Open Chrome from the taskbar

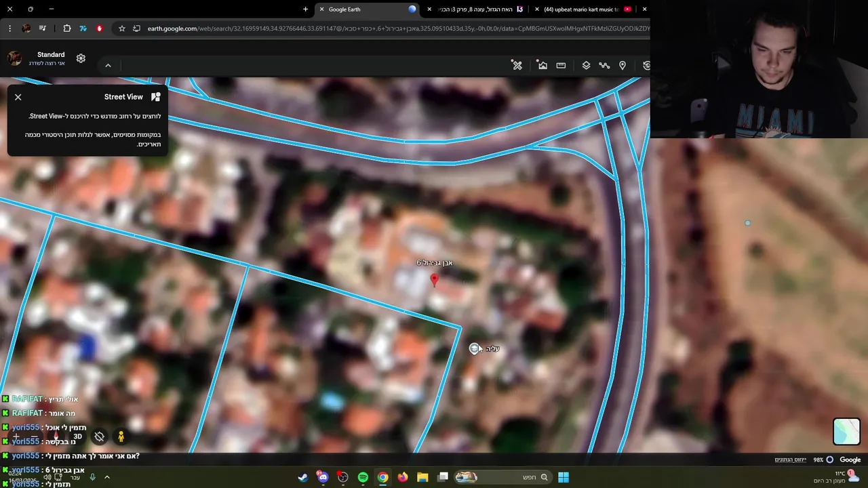pos(382,477)
